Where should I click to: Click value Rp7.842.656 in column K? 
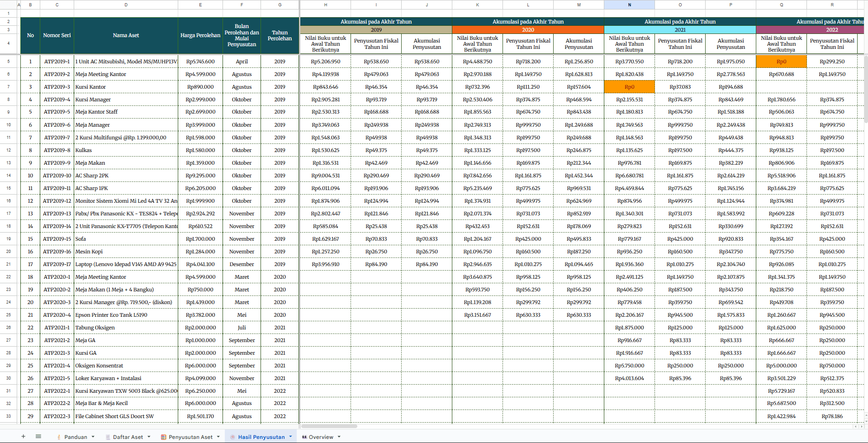tap(477, 175)
